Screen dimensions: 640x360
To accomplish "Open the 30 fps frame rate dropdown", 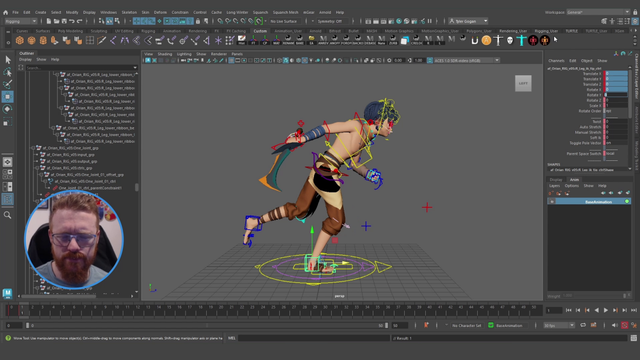I will [559, 325].
